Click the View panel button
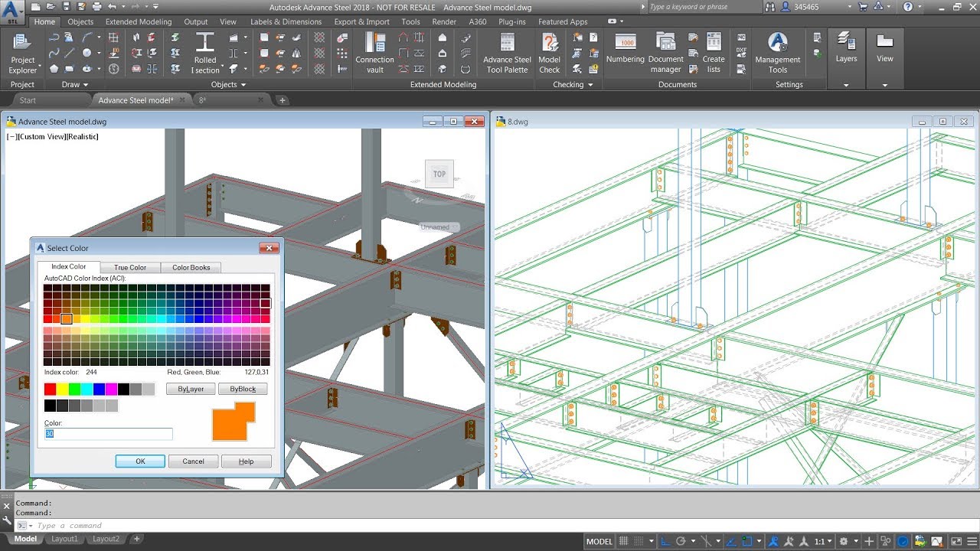 click(885, 49)
